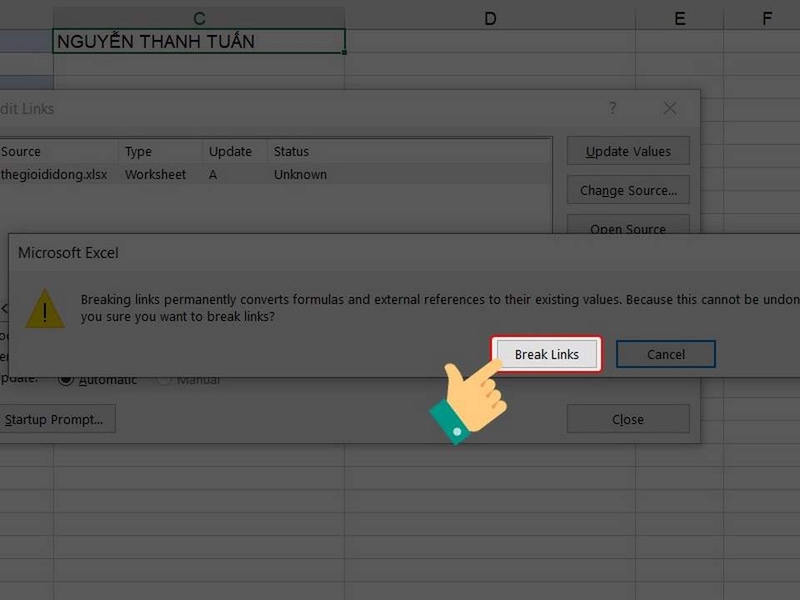Select cell with NGUYỄN THANH TUẤN
Viewport: 800px width, 600px height.
[x=199, y=41]
